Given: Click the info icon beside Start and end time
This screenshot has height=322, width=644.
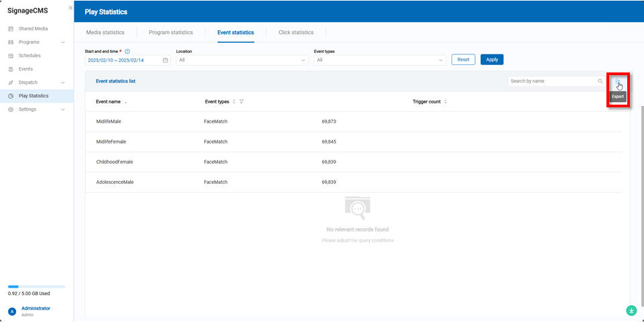Looking at the screenshot, I should click(x=127, y=51).
